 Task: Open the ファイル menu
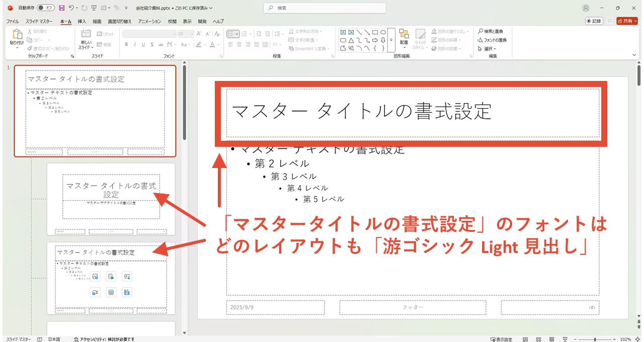(13, 22)
